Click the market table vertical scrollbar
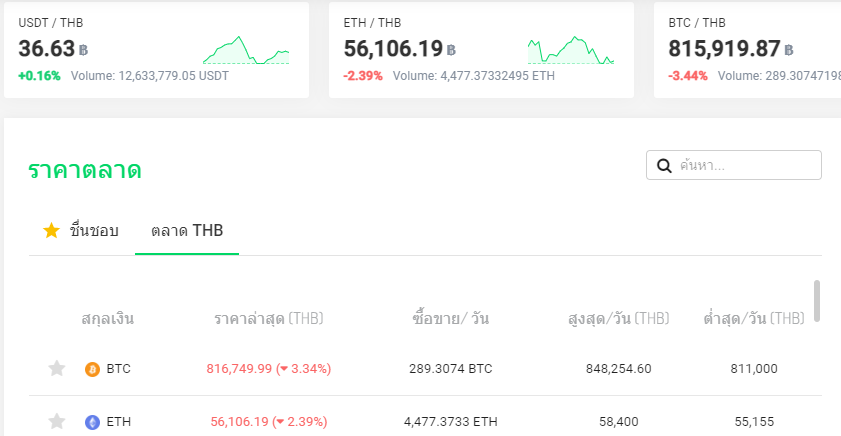The image size is (841, 436). pos(817,301)
